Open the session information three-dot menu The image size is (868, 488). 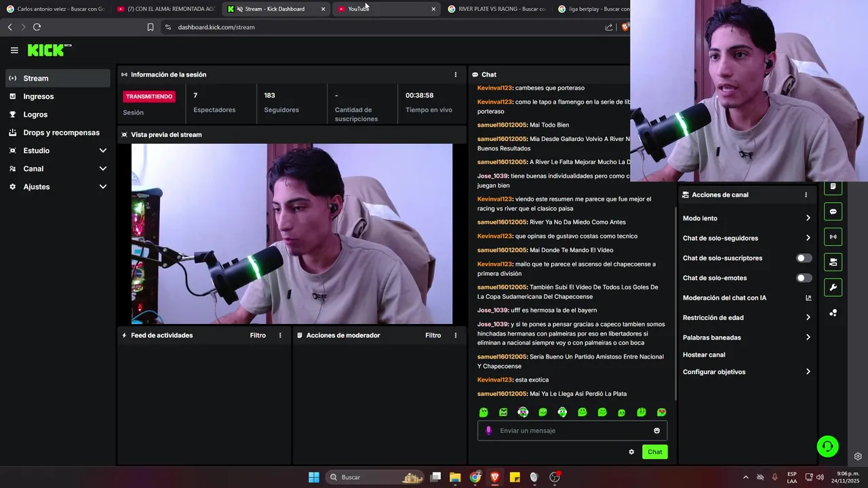(456, 75)
